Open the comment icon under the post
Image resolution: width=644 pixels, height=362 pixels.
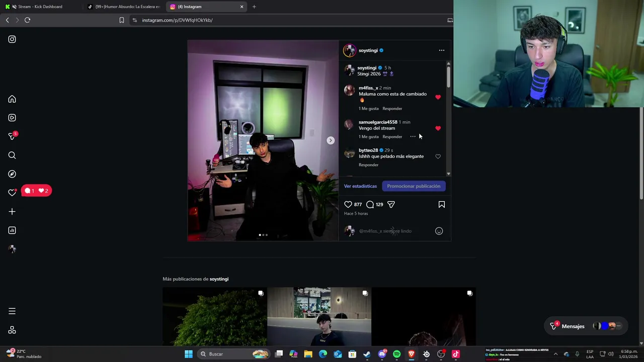[370, 205]
